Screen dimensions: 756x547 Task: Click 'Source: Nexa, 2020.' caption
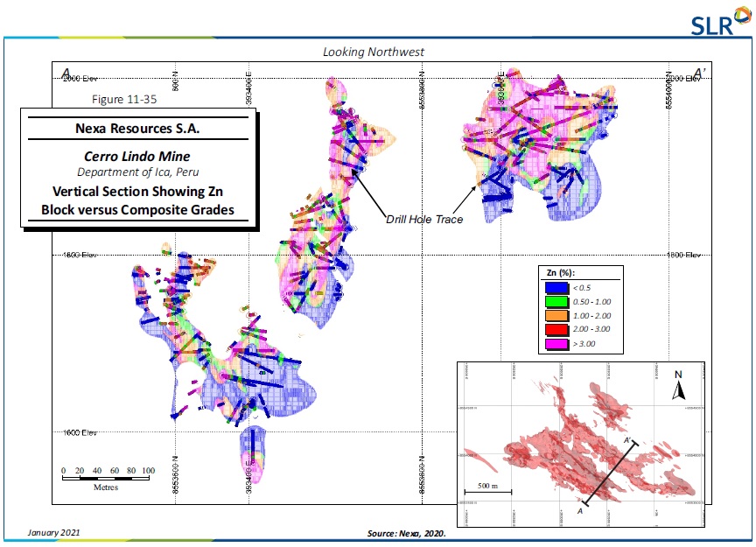[407, 534]
